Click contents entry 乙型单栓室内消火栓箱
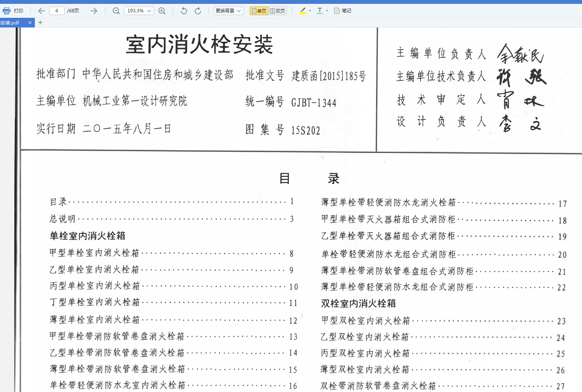This screenshot has height=392, width=582. [x=172, y=270]
